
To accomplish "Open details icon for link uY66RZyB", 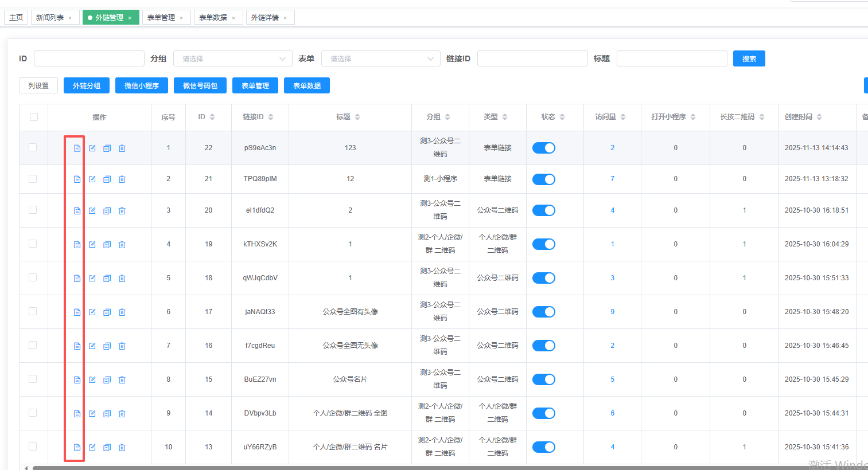I will [77, 448].
